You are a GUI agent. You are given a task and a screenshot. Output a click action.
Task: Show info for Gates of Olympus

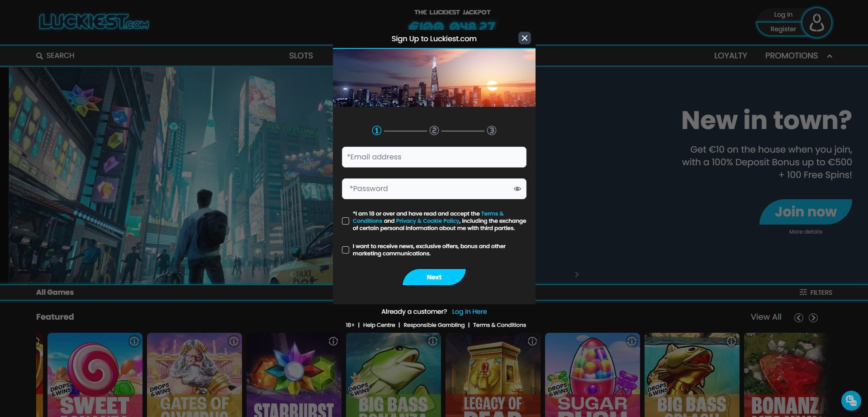coord(234,341)
